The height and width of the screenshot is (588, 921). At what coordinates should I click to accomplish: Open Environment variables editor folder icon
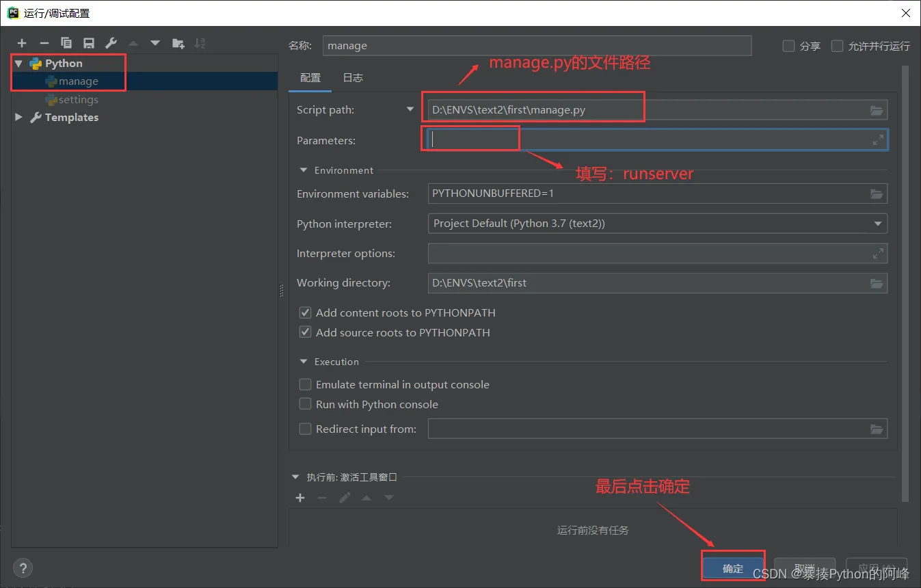[877, 193]
